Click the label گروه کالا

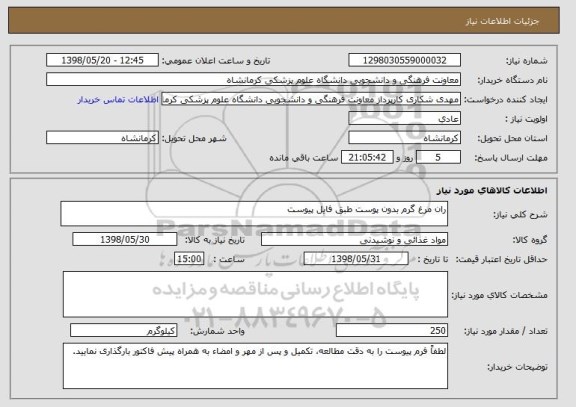[530, 240]
